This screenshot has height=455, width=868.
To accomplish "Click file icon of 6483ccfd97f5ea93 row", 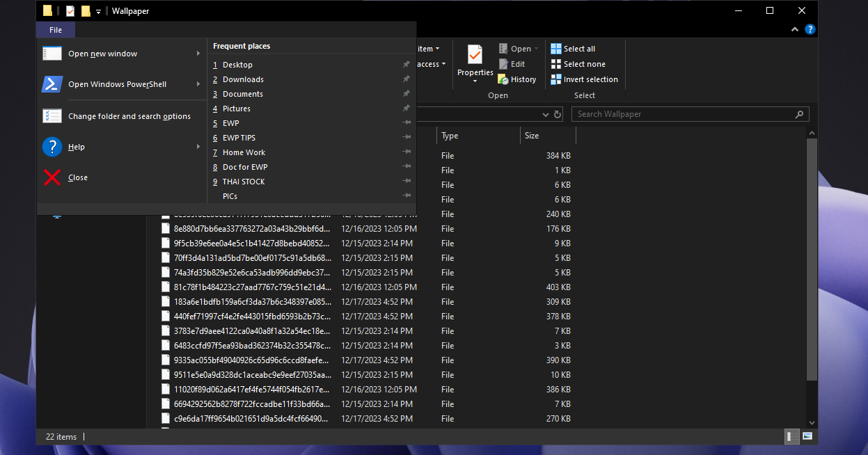I will (166, 345).
